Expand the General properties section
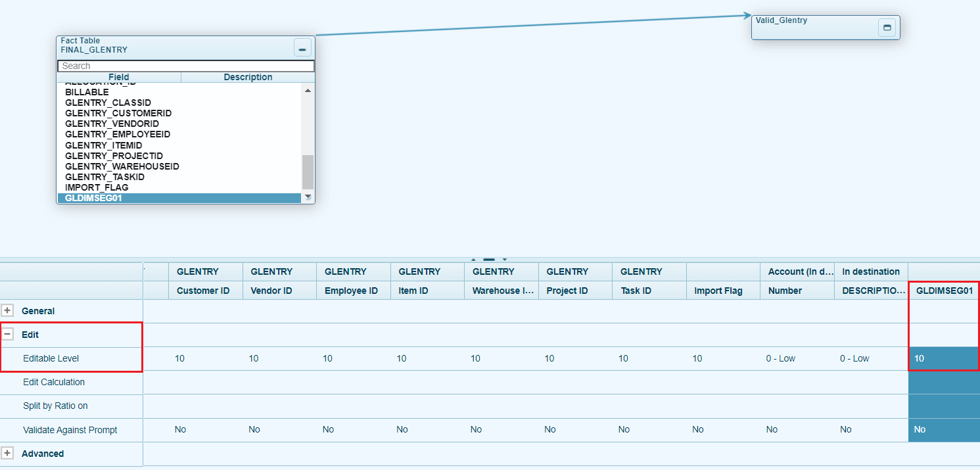Image resolution: width=980 pixels, height=470 pixels. 8,311
